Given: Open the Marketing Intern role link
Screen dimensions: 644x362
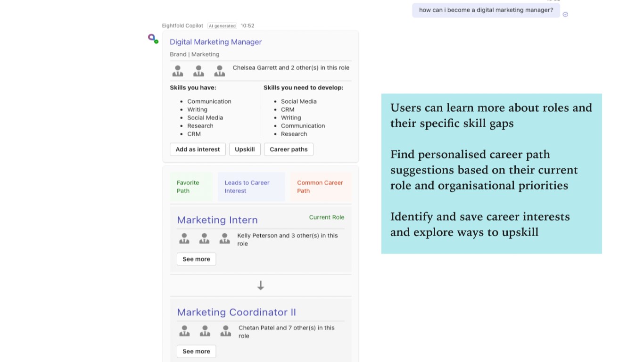Looking at the screenshot, I should (217, 220).
